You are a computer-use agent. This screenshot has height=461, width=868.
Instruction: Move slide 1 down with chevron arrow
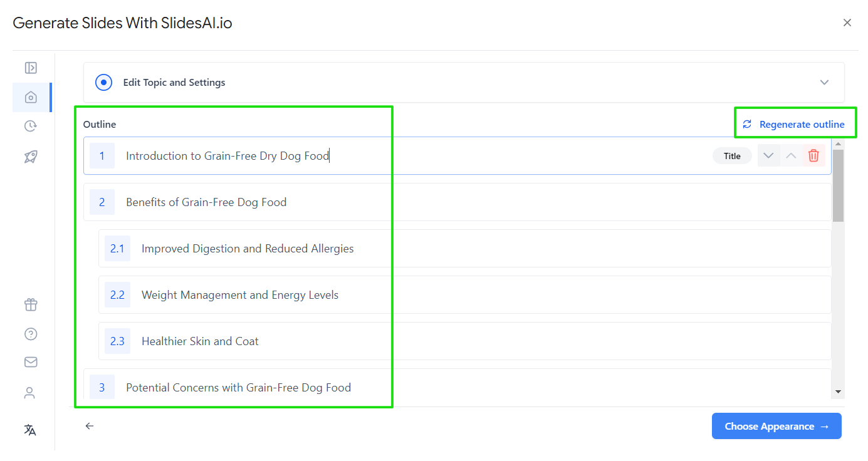(x=768, y=155)
